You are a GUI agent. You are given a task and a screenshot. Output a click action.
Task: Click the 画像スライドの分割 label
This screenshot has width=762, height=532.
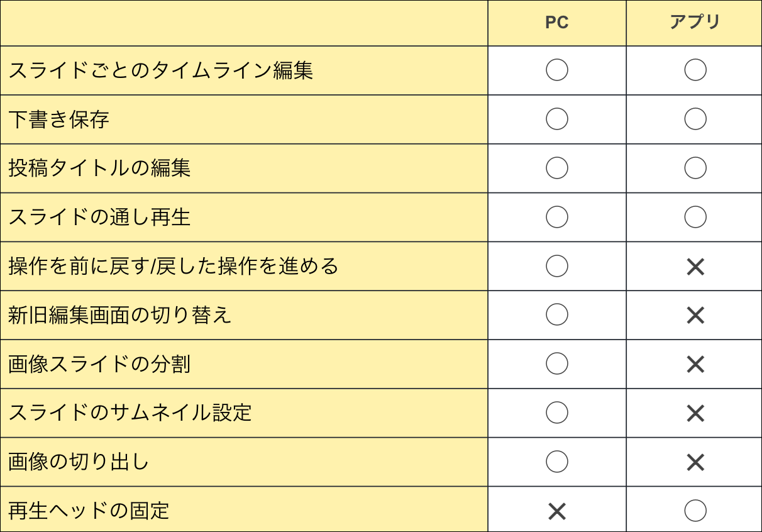click(99, 364)
